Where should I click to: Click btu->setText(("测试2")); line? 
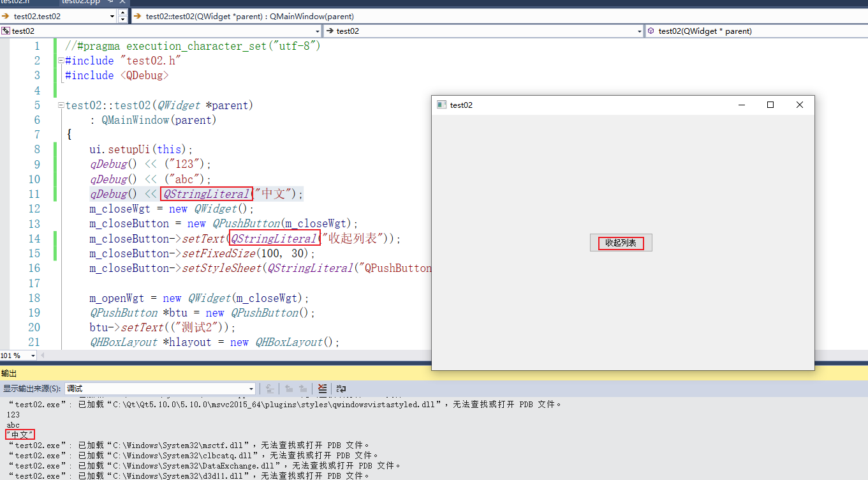tap(163, 327)
